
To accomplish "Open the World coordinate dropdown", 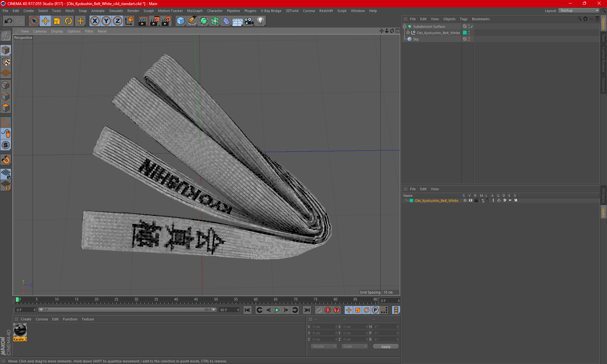I will [324, 346].
